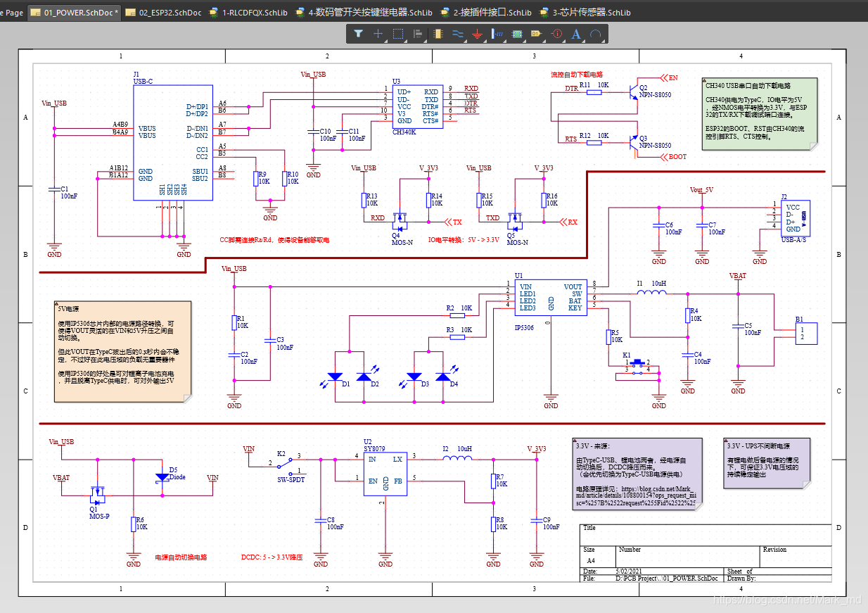
Task: Open the align objects tool
Action: 417,34
